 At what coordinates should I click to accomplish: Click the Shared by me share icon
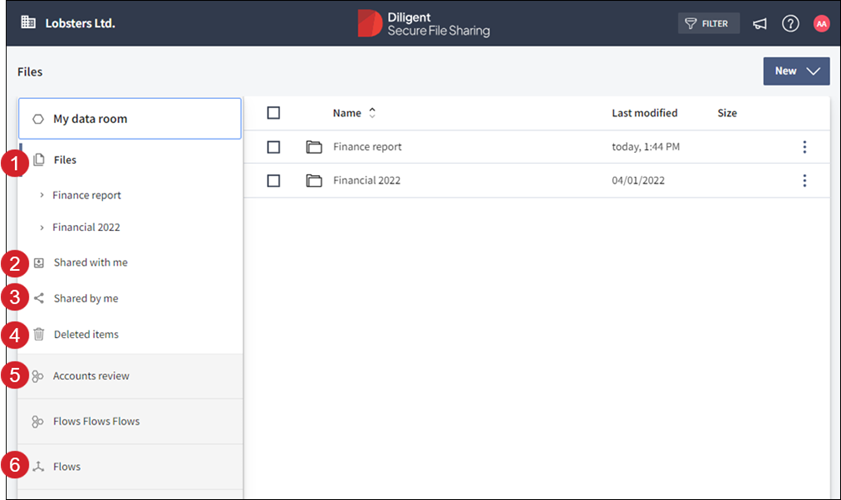point(39,298)
